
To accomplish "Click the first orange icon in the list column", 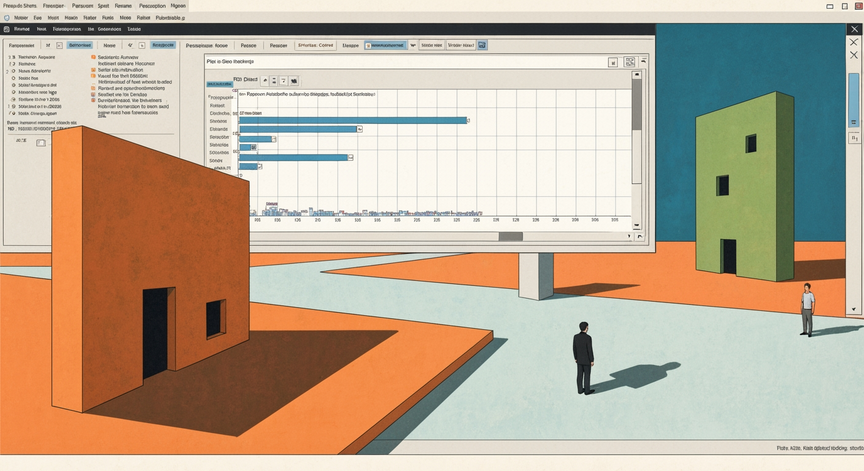I will [x=93, y=57].
